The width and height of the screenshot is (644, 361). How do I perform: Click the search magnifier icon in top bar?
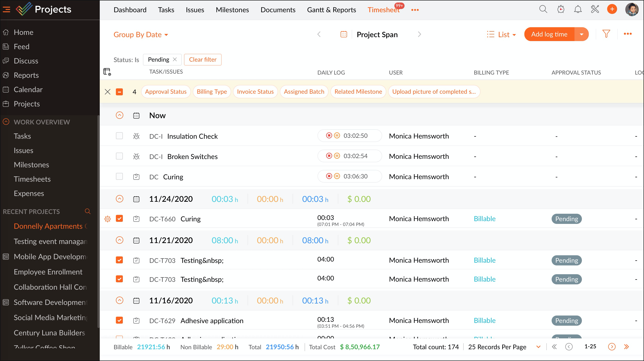[543, 9]
